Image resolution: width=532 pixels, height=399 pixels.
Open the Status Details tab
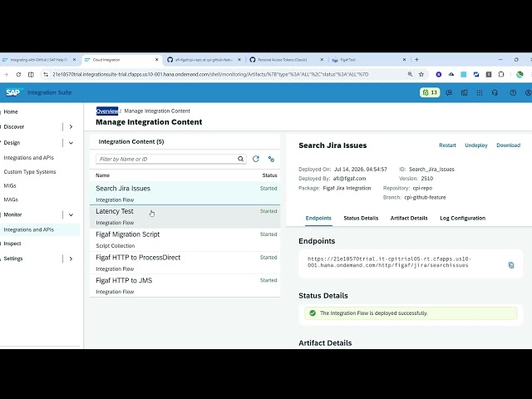361,218
